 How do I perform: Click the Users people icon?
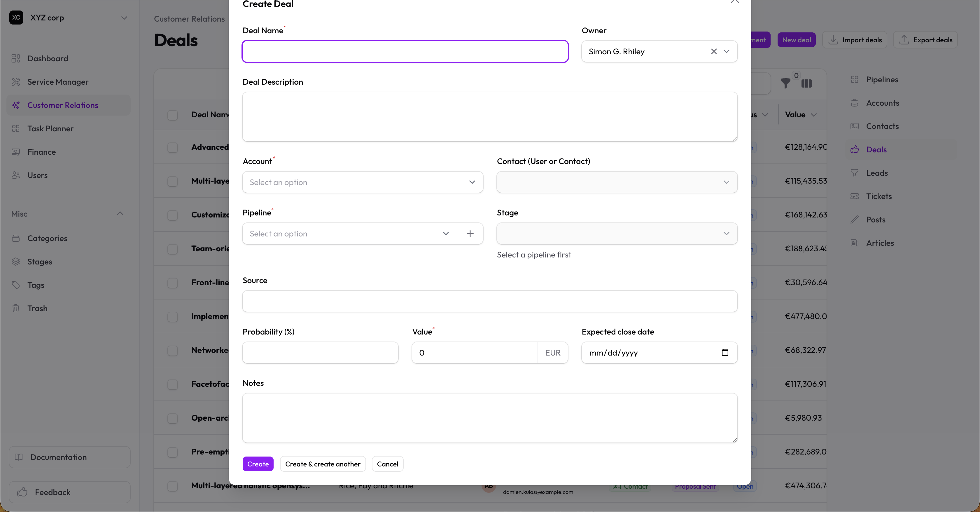point(15,175)
